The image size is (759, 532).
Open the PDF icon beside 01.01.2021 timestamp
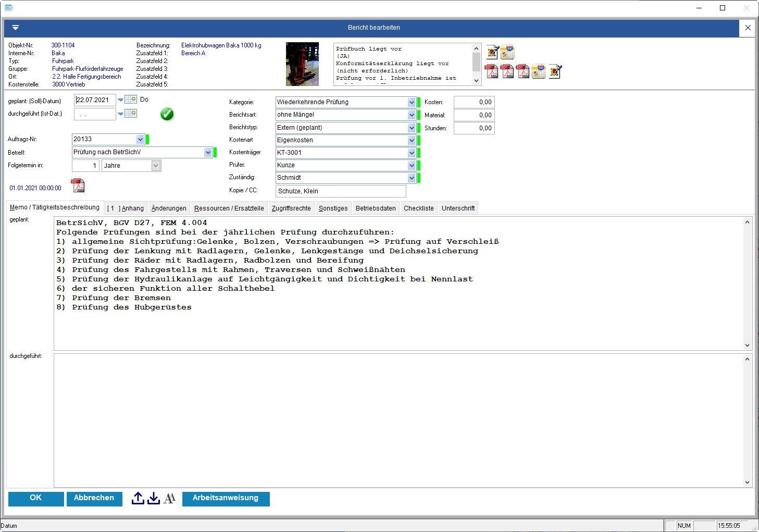coord(78,185)
